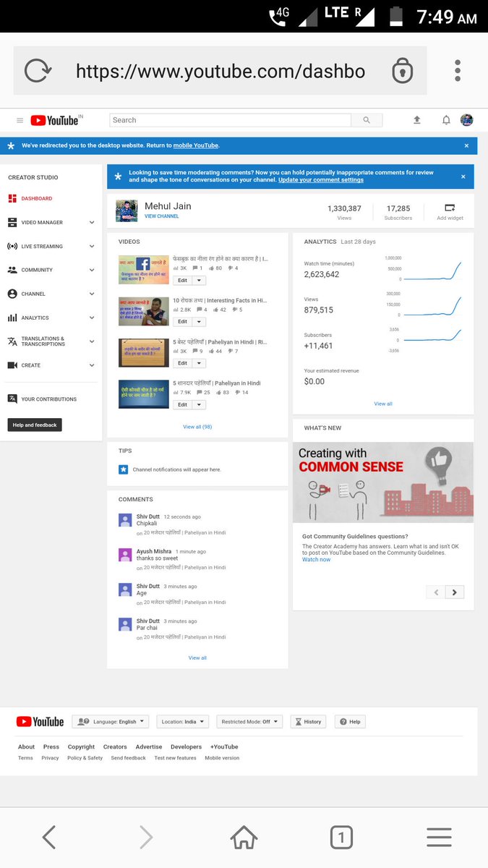Open the YouTube hamburger guide menu
Screen dimensions: 488x868
point(20,121)
